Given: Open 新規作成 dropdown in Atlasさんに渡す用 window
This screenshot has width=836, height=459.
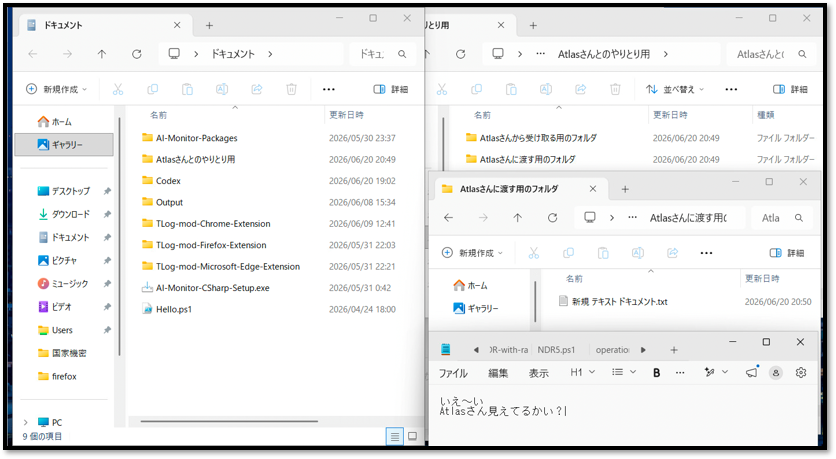Looking at the screenshot, I should click(x=472, y=253).
